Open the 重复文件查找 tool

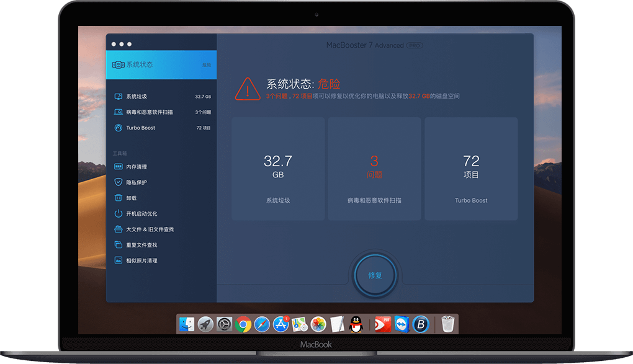pyautogui.click(x=141, y=245)
